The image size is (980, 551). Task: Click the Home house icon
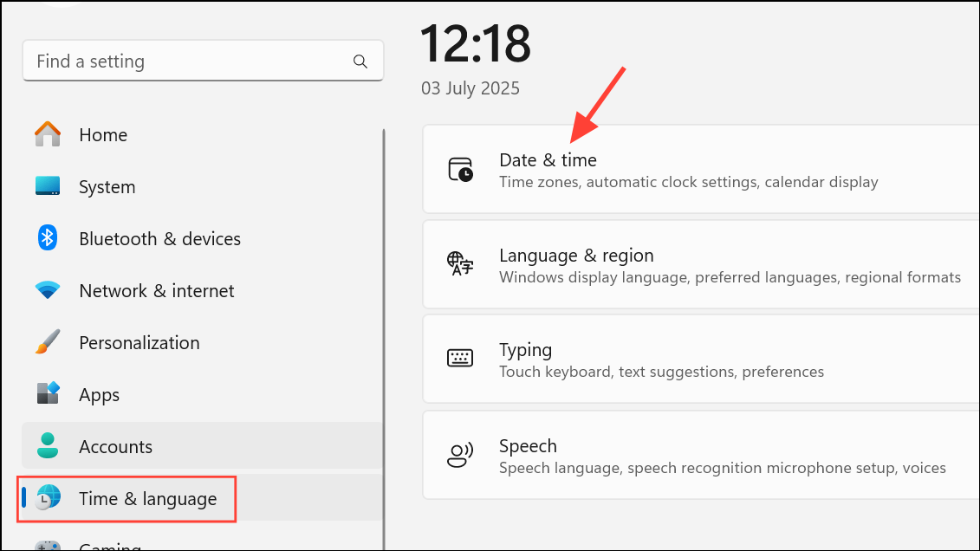(48, 134)
